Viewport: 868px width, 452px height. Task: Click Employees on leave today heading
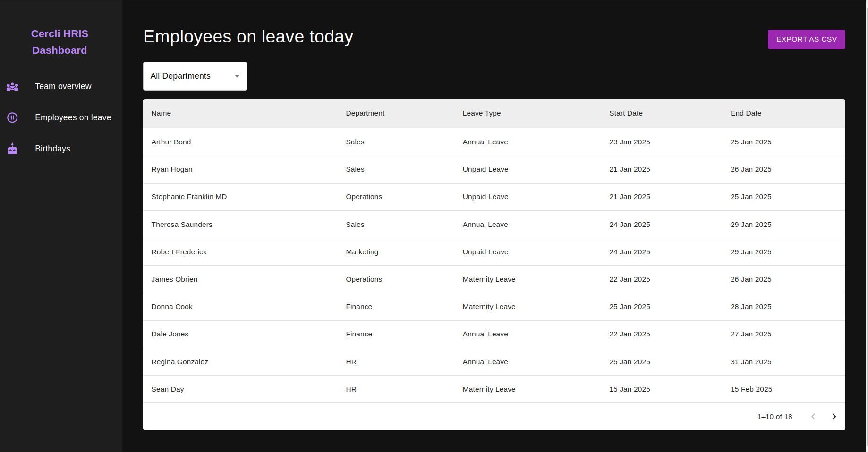pos(248,37)
